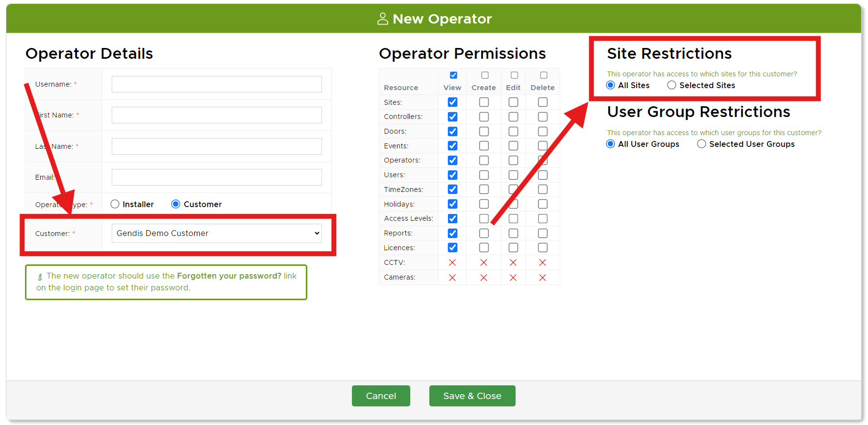Screen dimensions: 868x425
Task: Click the CCTV Edit red X icon
Action: coord(513,263)
